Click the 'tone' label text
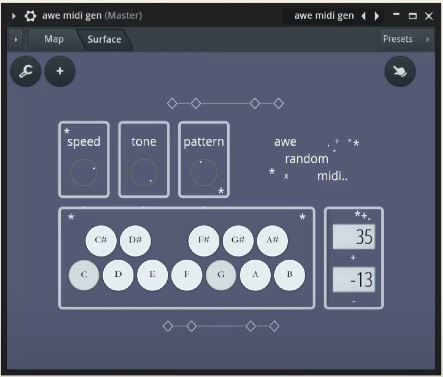443x377 pixels. tap(144, 142)
